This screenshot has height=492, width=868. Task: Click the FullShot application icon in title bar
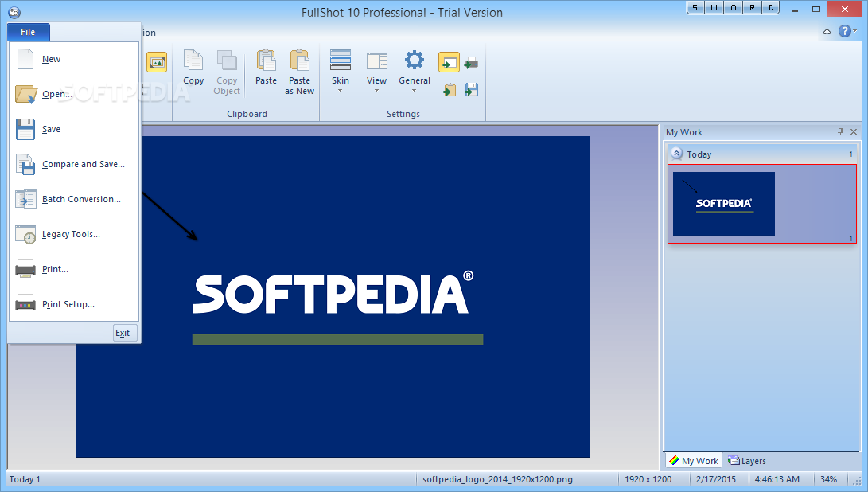(x=14, y=12)
